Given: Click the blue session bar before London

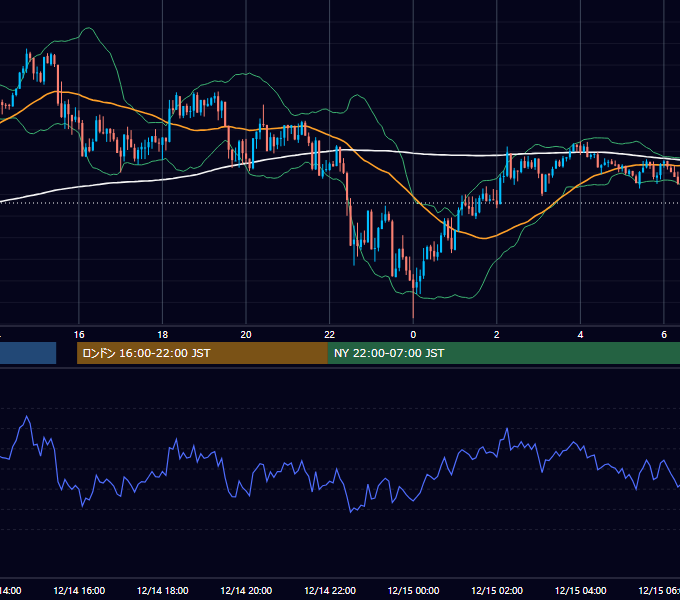Looking at the screenshot, I should point(28,353).
